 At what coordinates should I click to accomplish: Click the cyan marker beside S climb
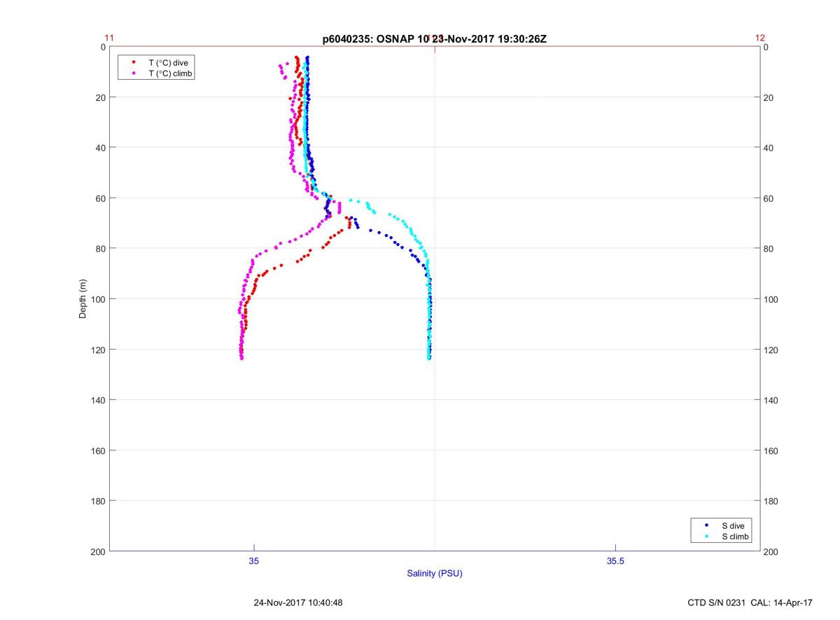(706, 537)
